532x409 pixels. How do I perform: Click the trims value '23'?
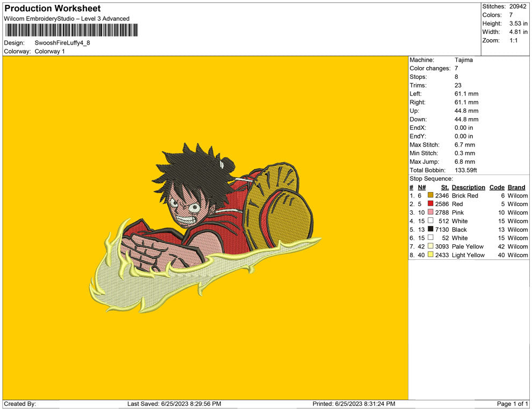pos(458,85)
